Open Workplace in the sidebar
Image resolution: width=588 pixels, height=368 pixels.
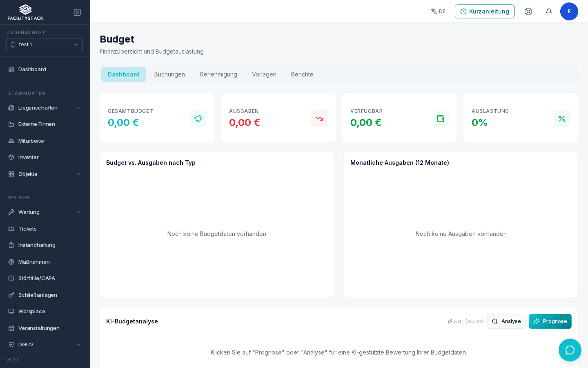click(x=45, y=311)
